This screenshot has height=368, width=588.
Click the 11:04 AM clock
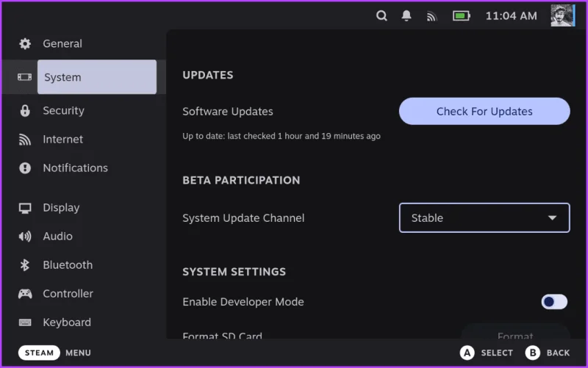click(511, 15)
